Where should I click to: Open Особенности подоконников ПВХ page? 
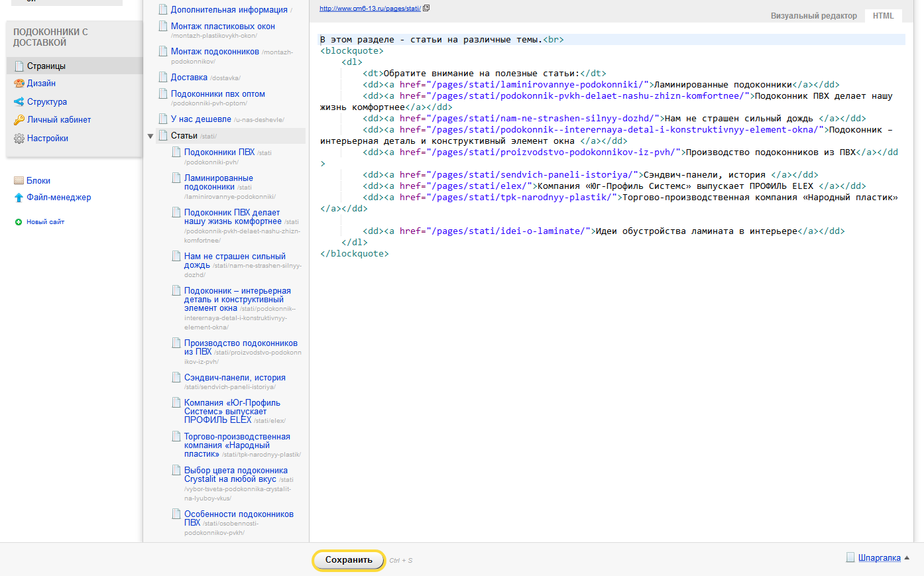coord(239,518)
